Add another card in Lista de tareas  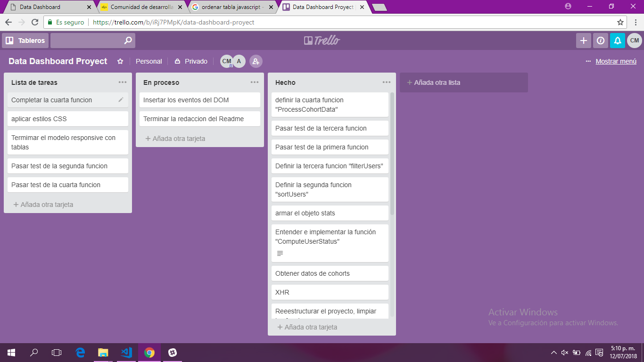43,205
